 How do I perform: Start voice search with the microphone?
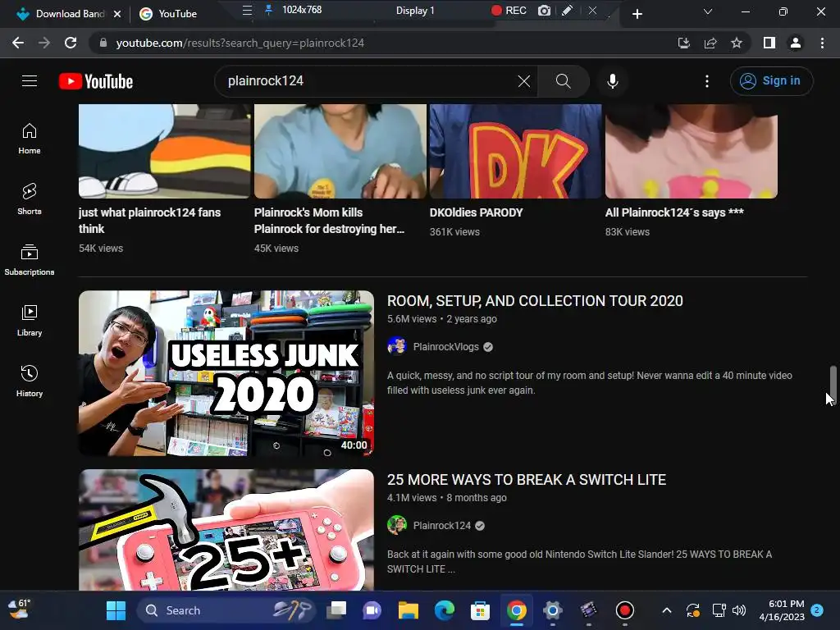tap(613, 81)
